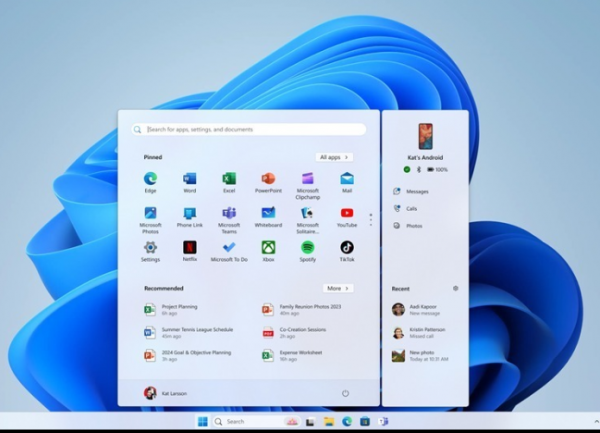Open the YouTube pinned app
The image size is (600, 433).
click(x=347, y=217)
